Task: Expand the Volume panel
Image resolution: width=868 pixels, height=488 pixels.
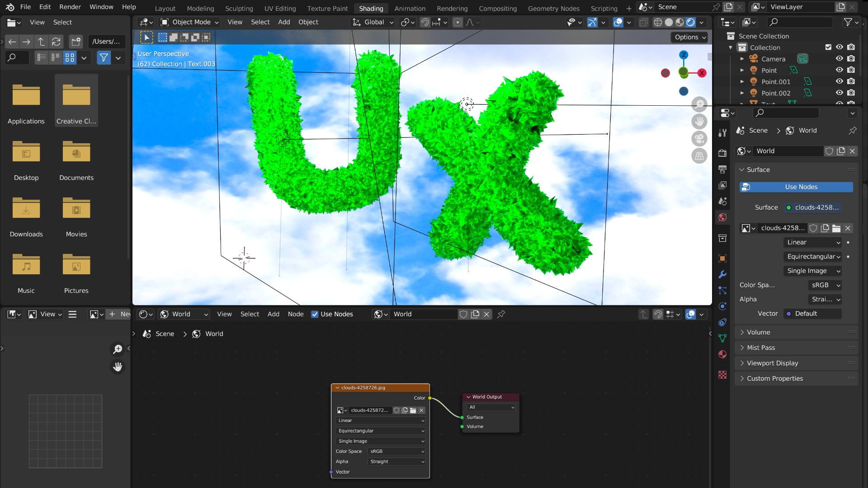Action: pyautogui.click(x=758, y=332)
